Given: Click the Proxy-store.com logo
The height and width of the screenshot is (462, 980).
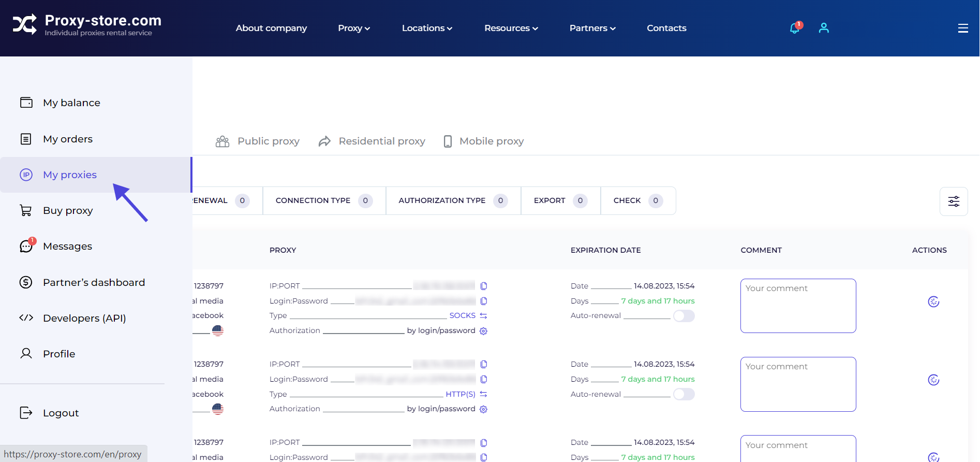Looking at the screenshot, I should 87,25.
